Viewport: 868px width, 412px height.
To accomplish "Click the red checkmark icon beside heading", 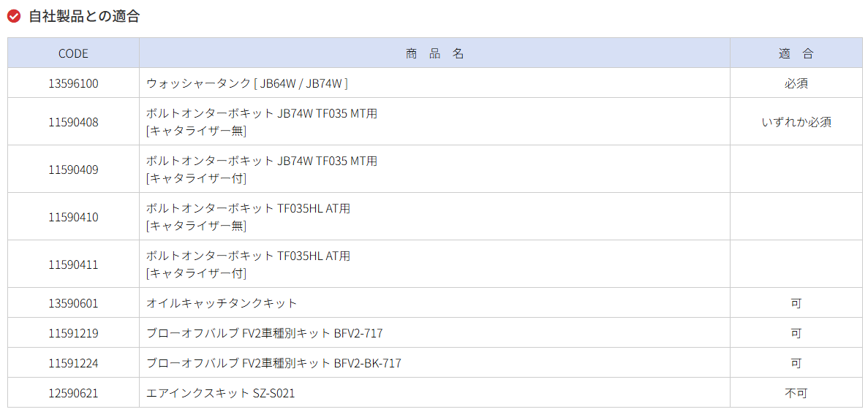I will point(14,16).
